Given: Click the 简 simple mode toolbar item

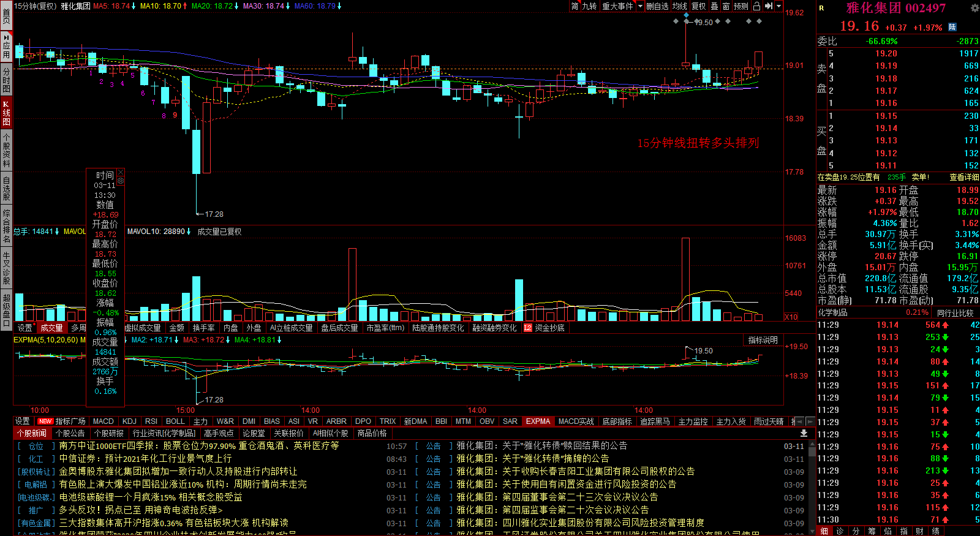Looking at the screenshot, I should click(x=575, y=6).
